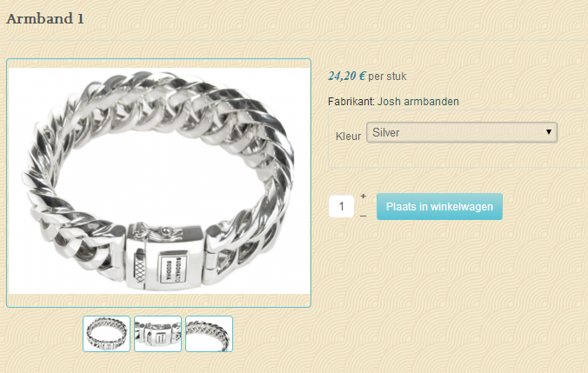Enlarge the main bracelet product image
The width and height of the screenshot is (588, 373).
pyautogui.click(x=158, y=181)
